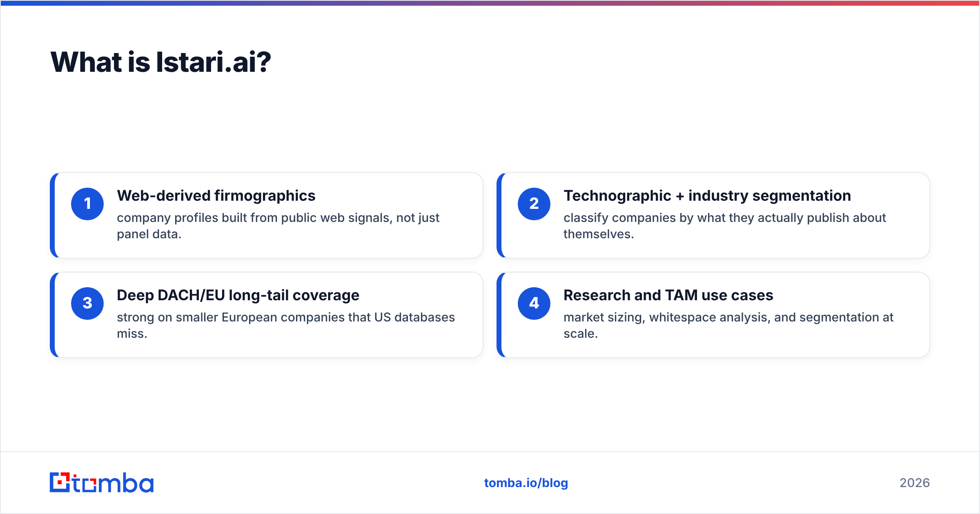
Task: Click the number 2 circle badge
Action: point(534,204)
